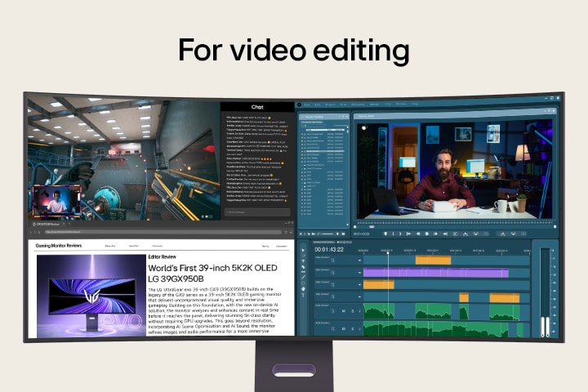Mute the first audio track (M)

point(344,311)
